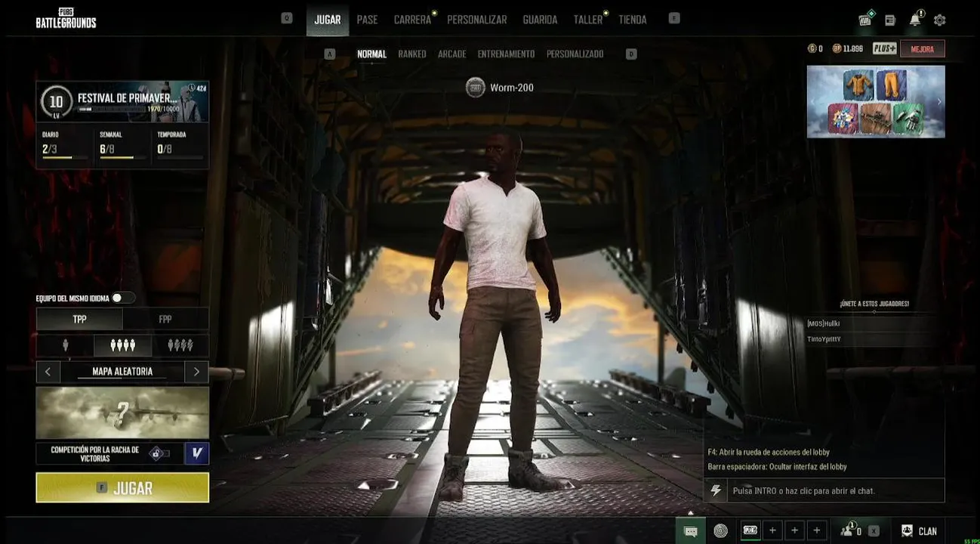The height and width of the screenshot is (544, 980).
Task: Click the G-Coin currency icon
Action: pyautogui.click(x=812, y=48)
